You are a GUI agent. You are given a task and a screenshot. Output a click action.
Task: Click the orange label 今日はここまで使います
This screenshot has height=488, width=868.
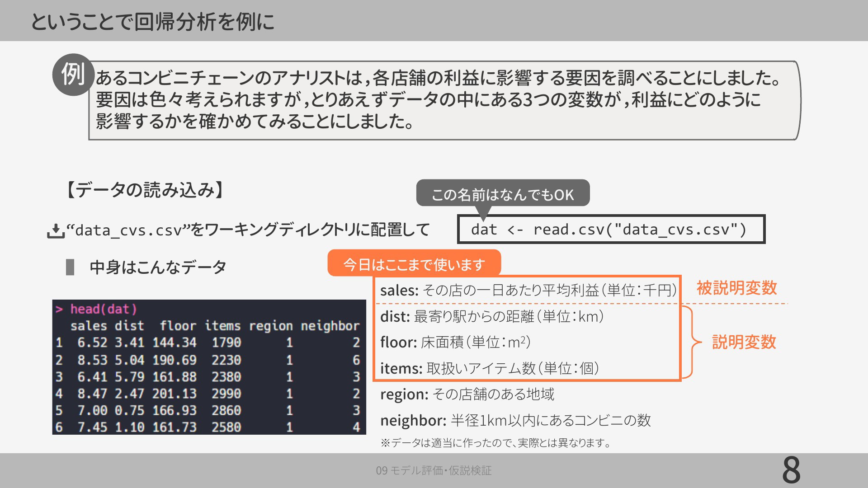click(414, 263)
